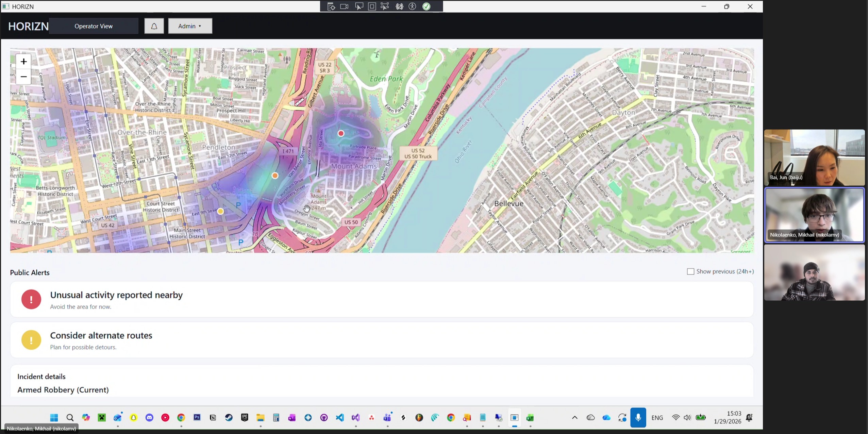
Task: Switch to Operator View
Action: [x=94, y=26]
